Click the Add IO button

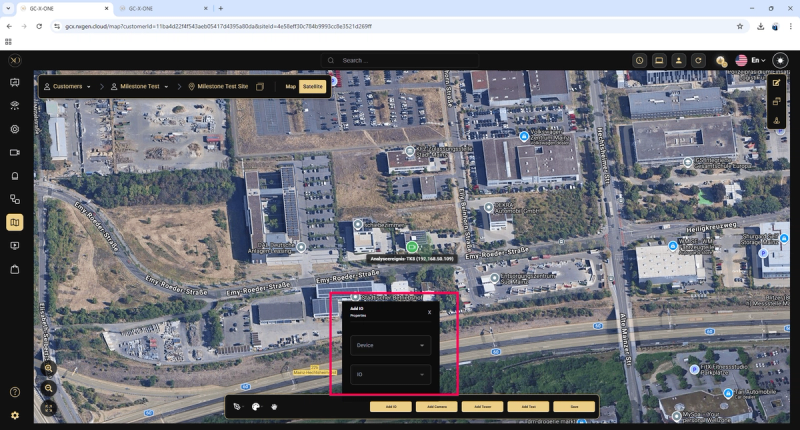pyautogui.click(x=391, y=407)
